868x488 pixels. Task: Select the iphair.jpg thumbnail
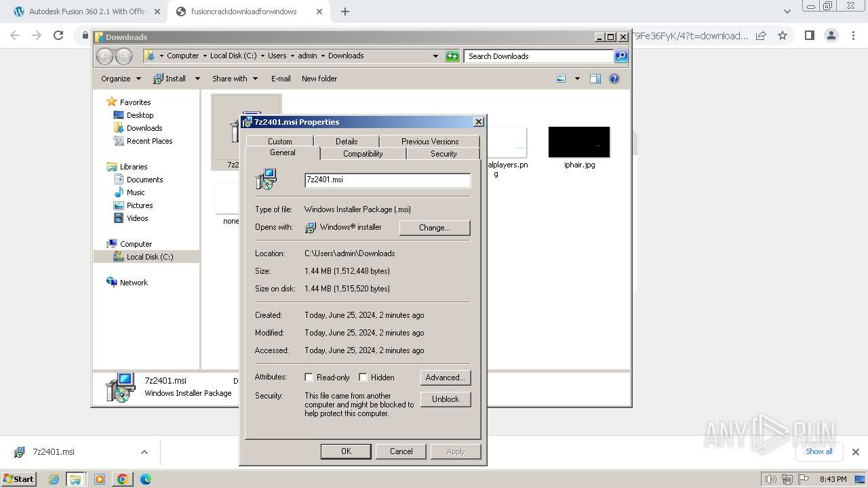tap(579, 142)
